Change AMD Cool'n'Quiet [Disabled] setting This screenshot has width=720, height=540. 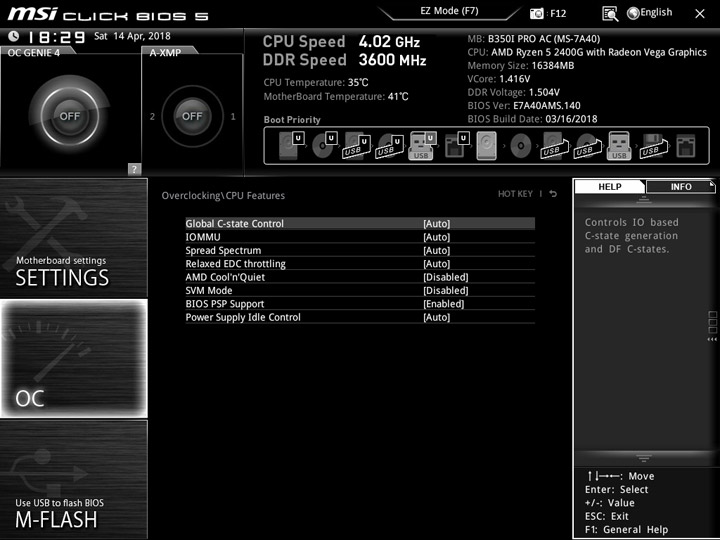click(x=445, y=277)
